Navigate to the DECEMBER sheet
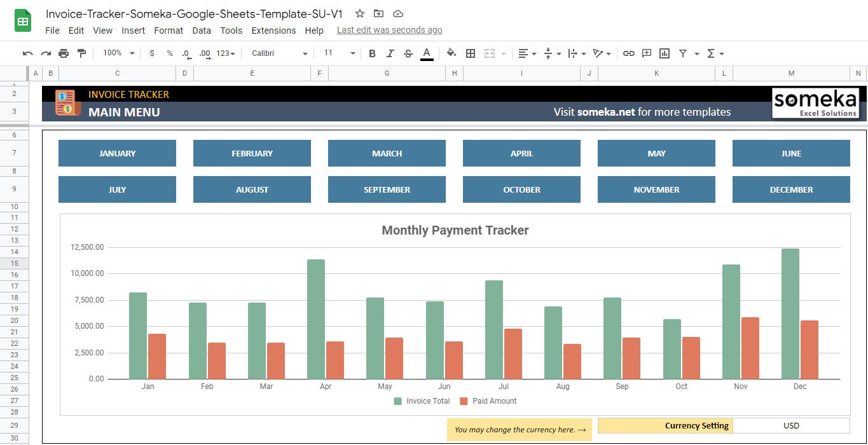Image resolution: width=868 pixels, height=445 pixels. pyautogui.click(x=791, y=189)
